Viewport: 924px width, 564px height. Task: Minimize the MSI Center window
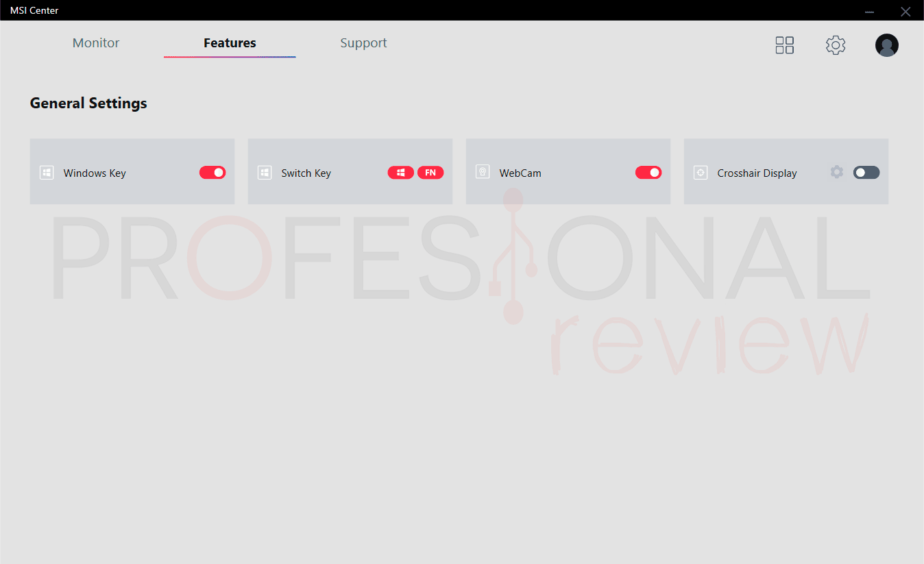(x=869, y=11)
